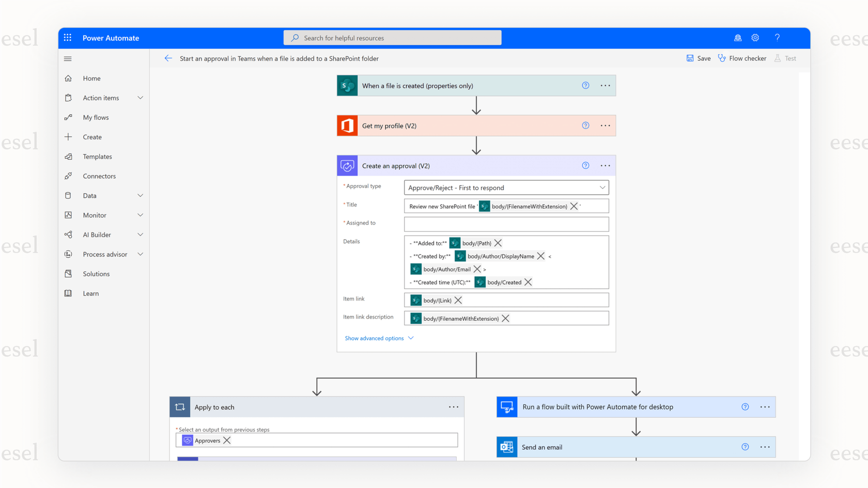Image resolution: width=868 pixels, height=488 pixels.
Task: Click the loop icon on Apply to each
Action: (x=180, y=406)
